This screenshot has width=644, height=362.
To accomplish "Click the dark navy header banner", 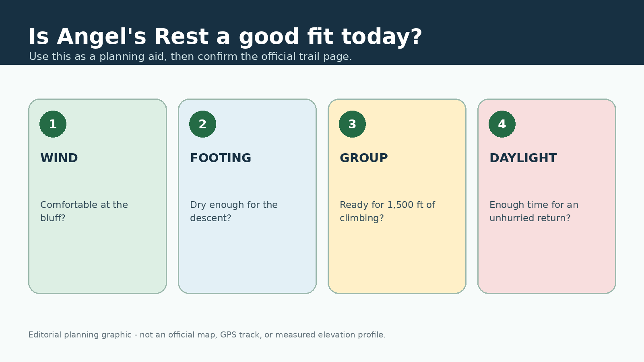I will [523, 32].
